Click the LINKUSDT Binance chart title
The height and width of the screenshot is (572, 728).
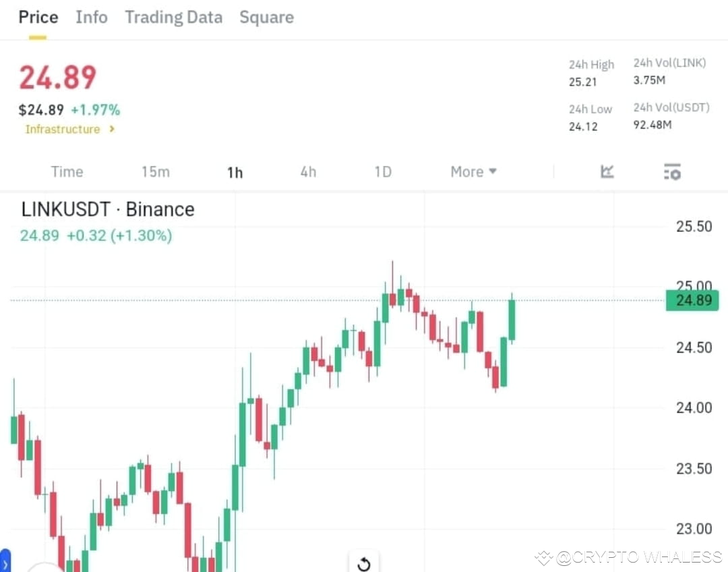click(107, 209)
